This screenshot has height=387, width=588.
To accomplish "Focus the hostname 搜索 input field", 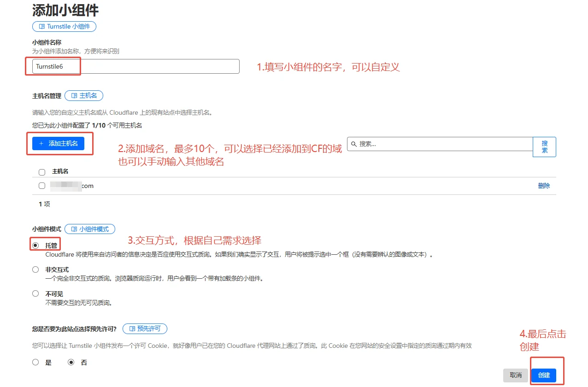I will pyautogui.click(x=440, y=144).
